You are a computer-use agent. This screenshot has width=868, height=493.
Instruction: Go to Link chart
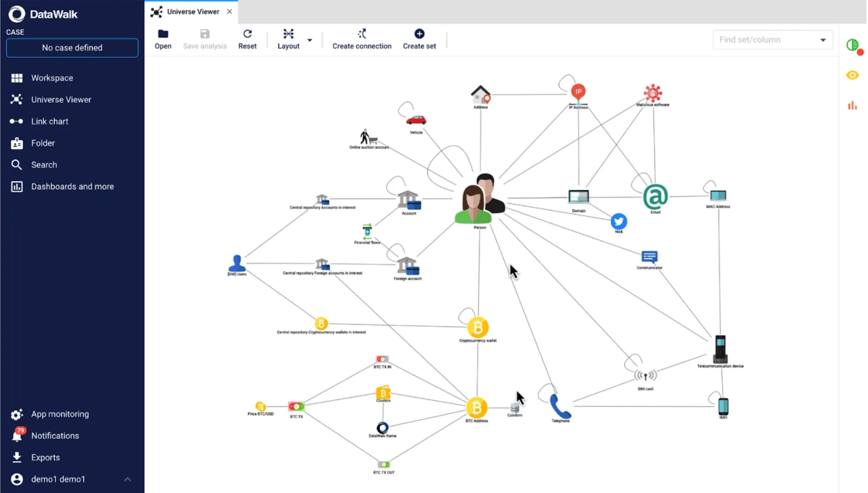[x=49, y=121]
